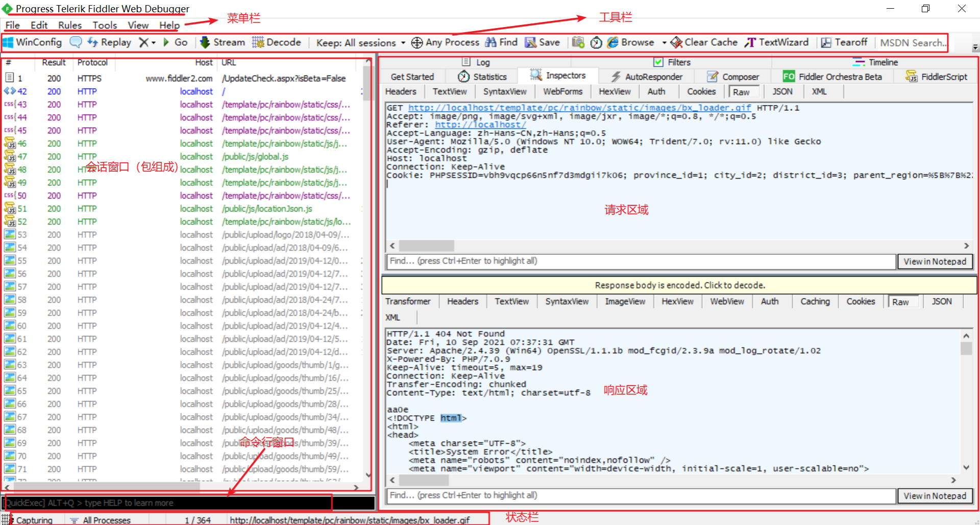
Task: Open Fiddler Orchestra Beta tab
Action: pyautogui.click(x=832, y=77)
